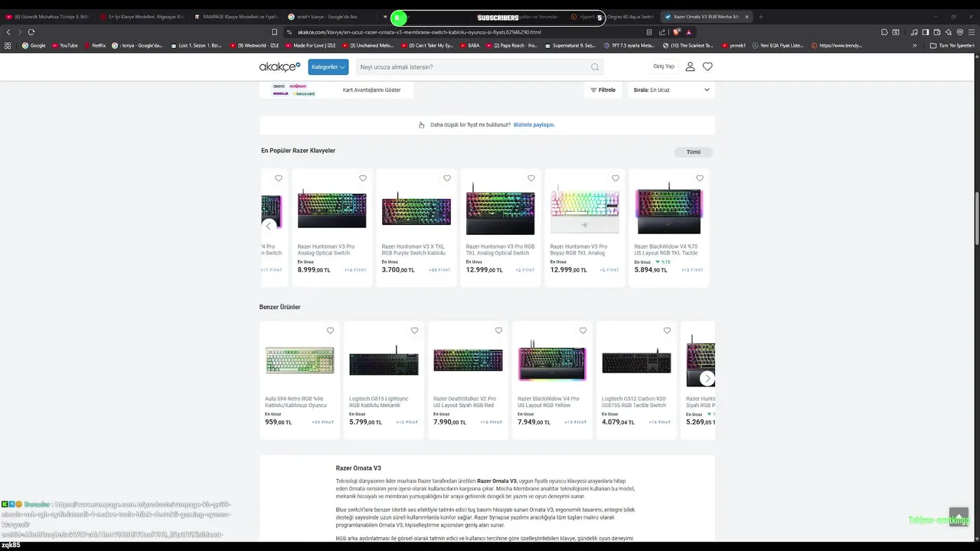Open the browser apps grid icon
Image resolution: width=980 pixels, height=551 pixels.
point(8,45)
